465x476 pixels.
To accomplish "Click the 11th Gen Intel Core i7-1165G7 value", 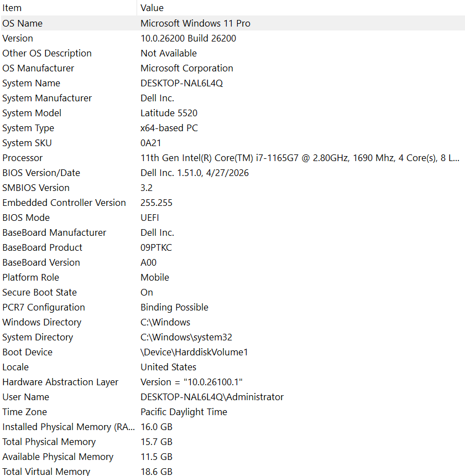I will (300, 158).
